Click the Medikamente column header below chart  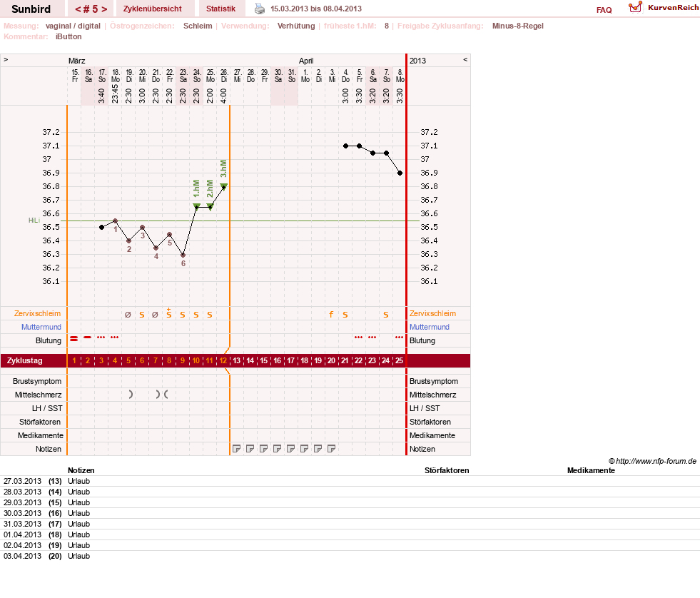(x=591, y=470)
